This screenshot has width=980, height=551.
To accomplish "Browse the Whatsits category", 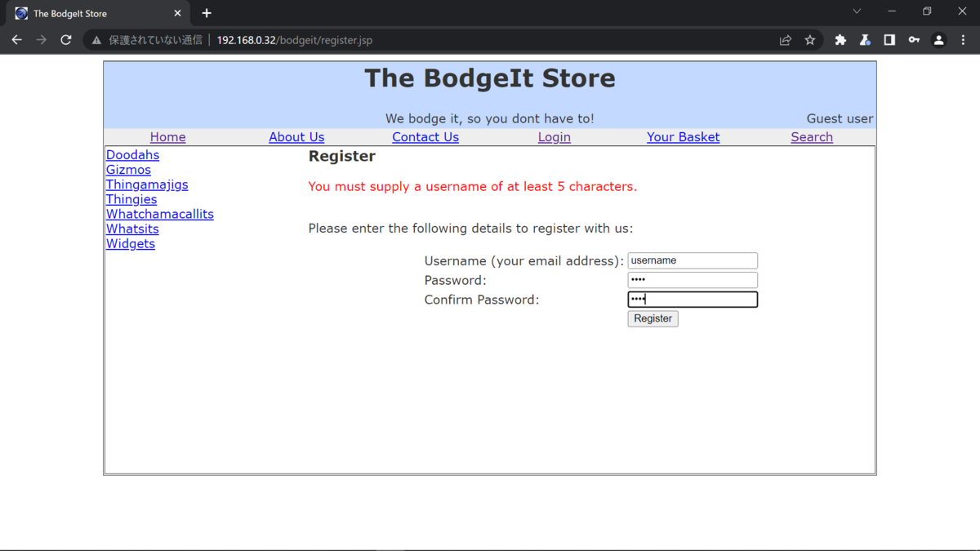I will pyautogui.click(x=132, y=229).
